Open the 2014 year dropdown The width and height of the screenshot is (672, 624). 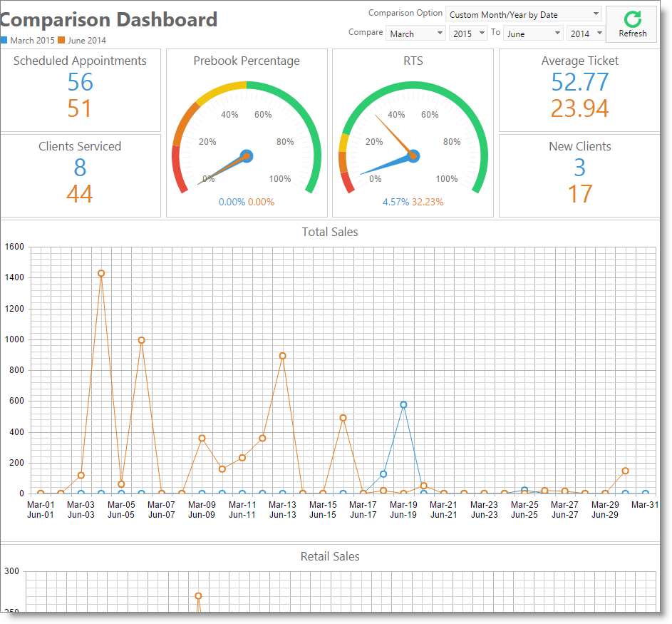586,34
